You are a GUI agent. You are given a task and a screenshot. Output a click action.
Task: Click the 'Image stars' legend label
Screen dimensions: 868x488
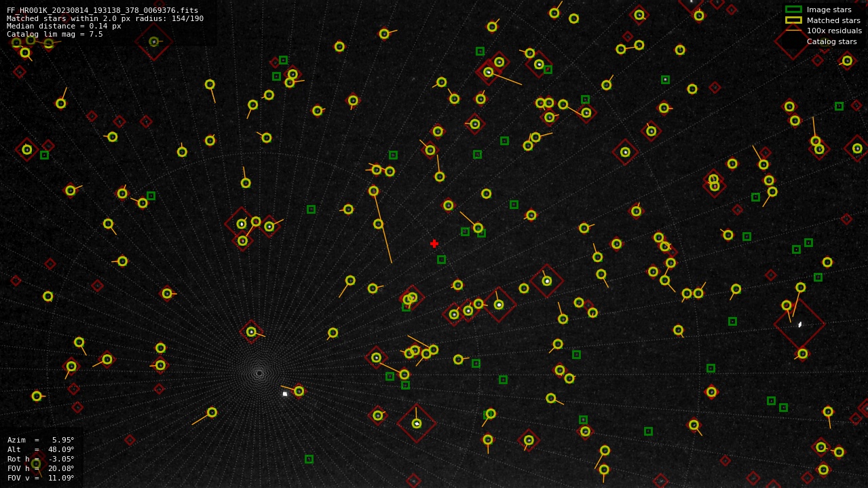[x=829, y=10]
